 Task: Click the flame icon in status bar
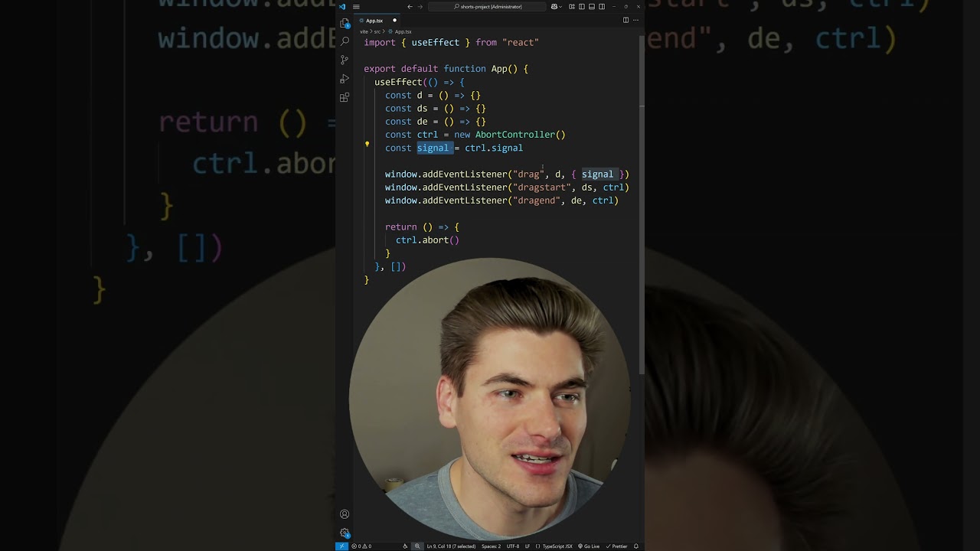pyautogui.click(x=405, y=546)
